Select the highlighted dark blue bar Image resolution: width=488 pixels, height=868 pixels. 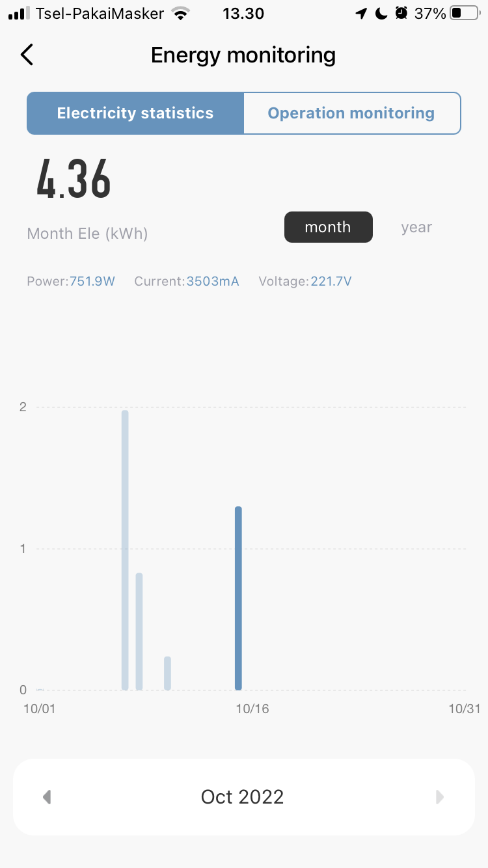238,598
